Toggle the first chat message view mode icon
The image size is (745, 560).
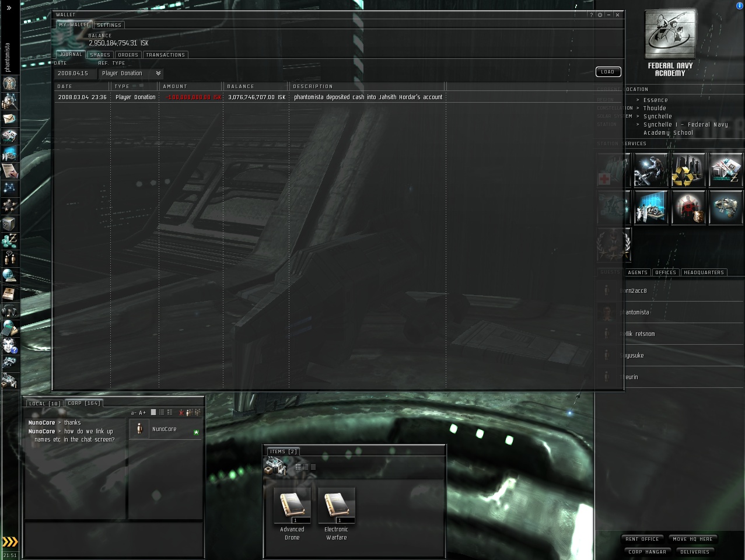tap(153, 412)
